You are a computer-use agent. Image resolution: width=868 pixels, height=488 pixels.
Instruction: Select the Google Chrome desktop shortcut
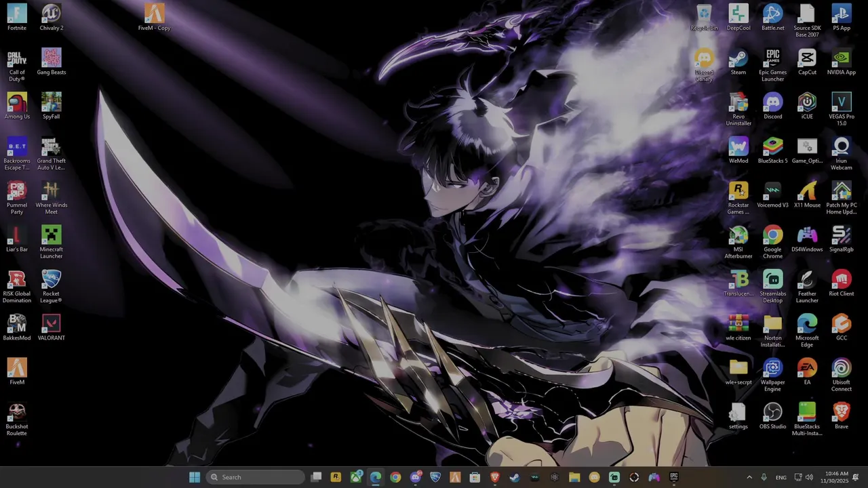pyautogui.click(x=773, y=243)
